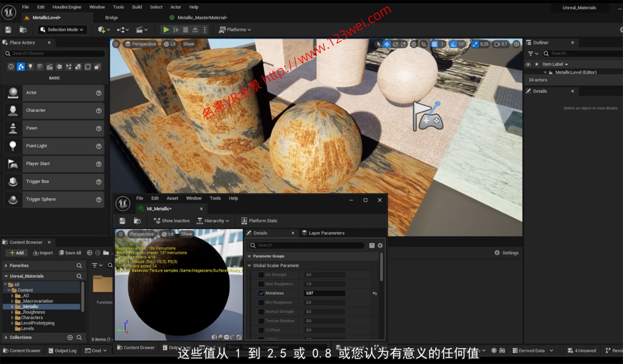Enable the AO Strength parameter checkbox
Viewport: 623px width, 364px height.
click(x=261, y=275)
